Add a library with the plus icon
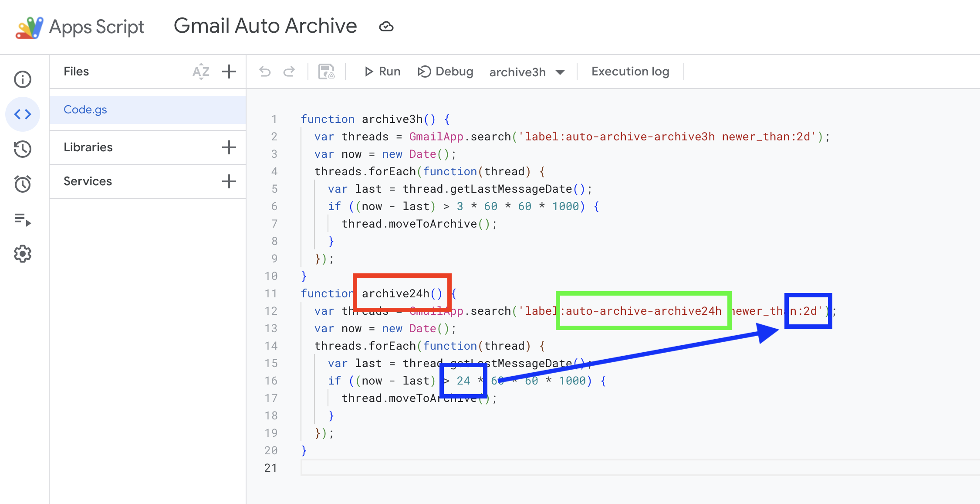This screenshot has width=980, height=504. click(229, 147)
